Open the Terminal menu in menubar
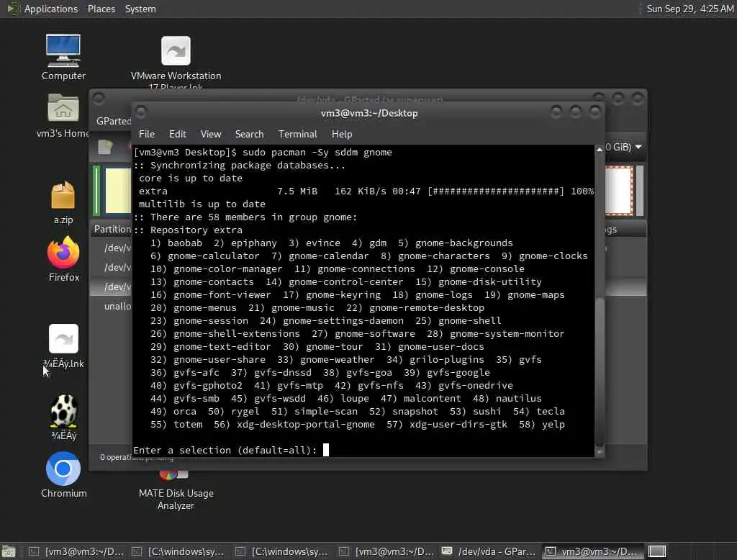 tap(297, 134)
